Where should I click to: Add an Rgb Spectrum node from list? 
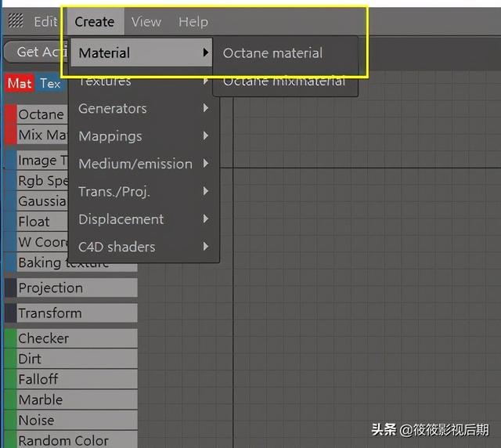pos(41,180)
